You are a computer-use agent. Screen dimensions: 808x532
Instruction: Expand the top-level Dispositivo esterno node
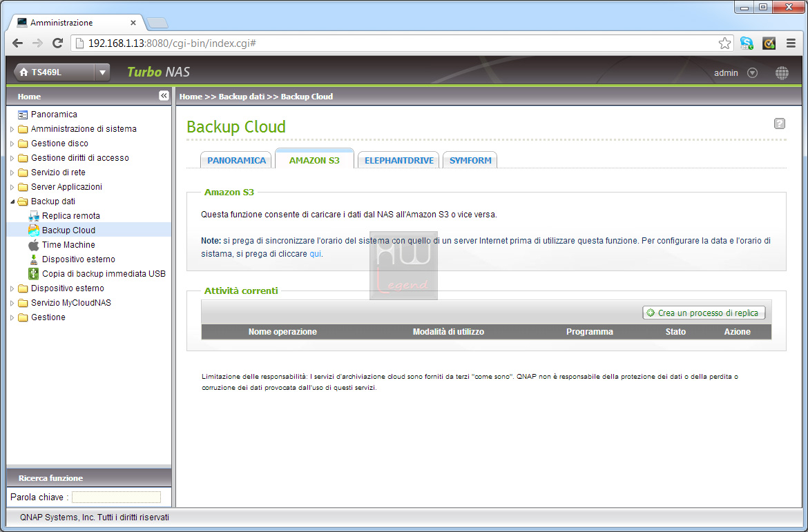(12, 288)
